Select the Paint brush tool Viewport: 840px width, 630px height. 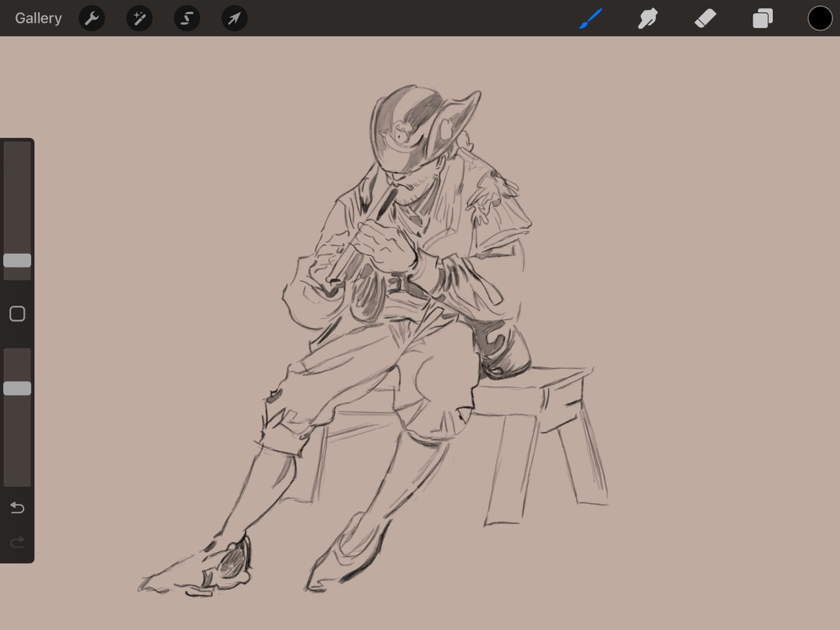(591, 18)
